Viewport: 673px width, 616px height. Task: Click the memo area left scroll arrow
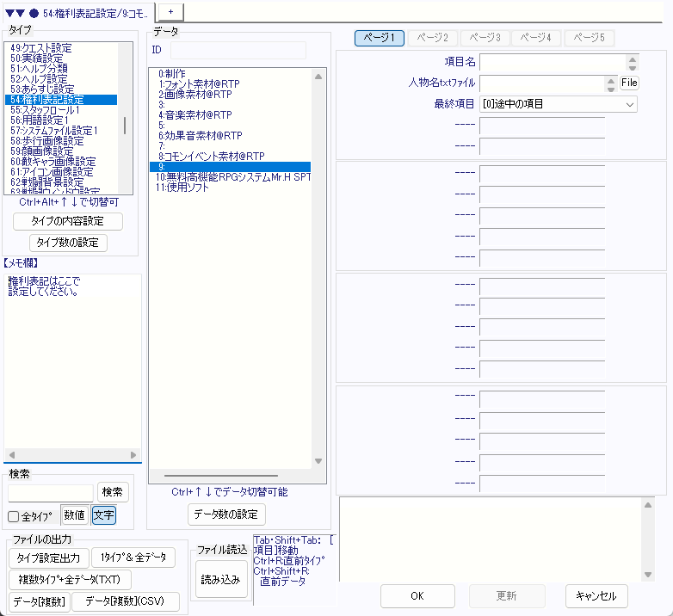pos(10,455)
